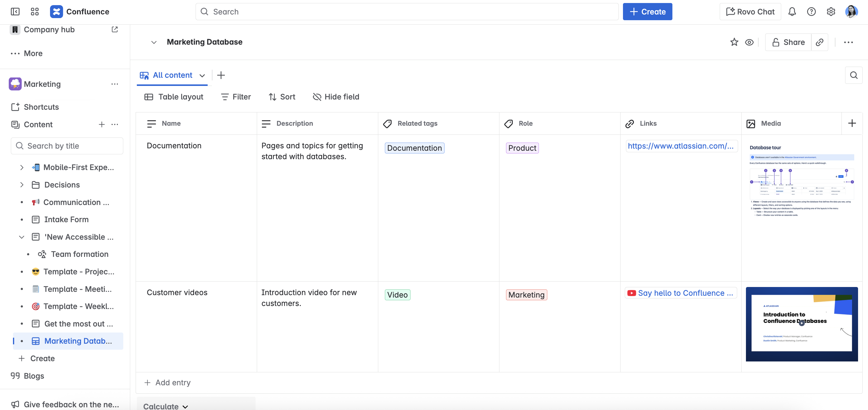The height and width of the screenshot is (410, 868).
Task: Open the user profile avatar
Action: 851,12
